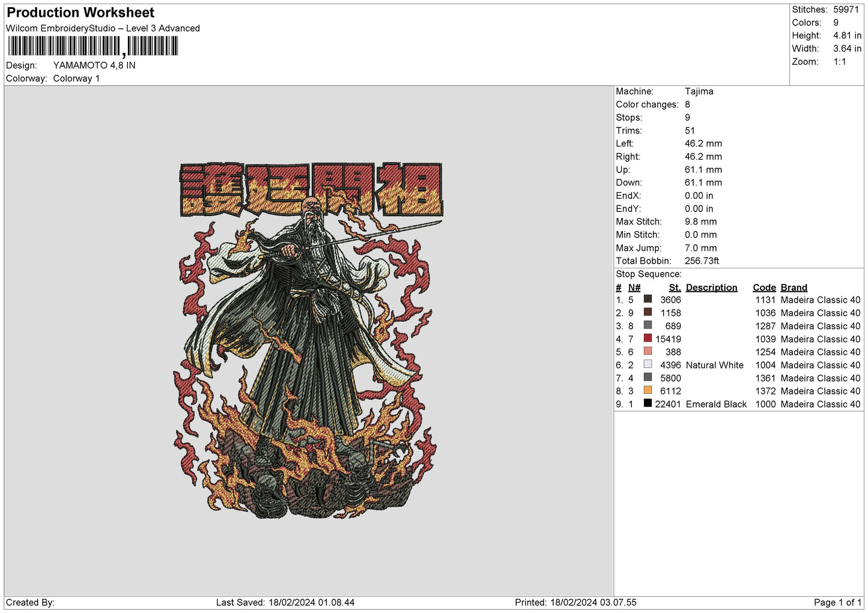
Task: Select the pink swatch for code 1254
Action: click(648, 351)
